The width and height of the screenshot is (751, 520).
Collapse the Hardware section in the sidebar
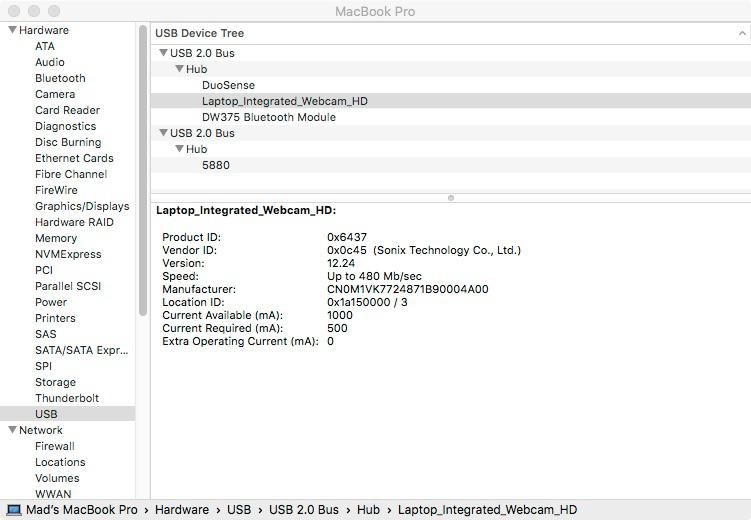click(12, 30)
